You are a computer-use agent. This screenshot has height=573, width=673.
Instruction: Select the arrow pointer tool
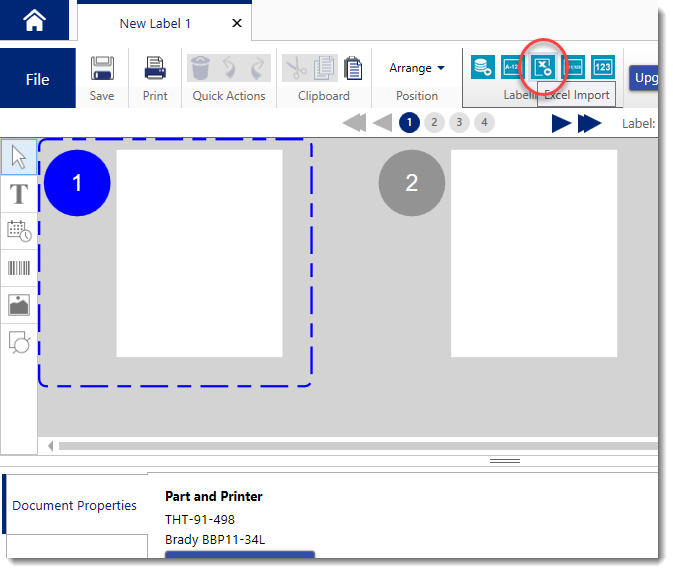coord(18,157)
